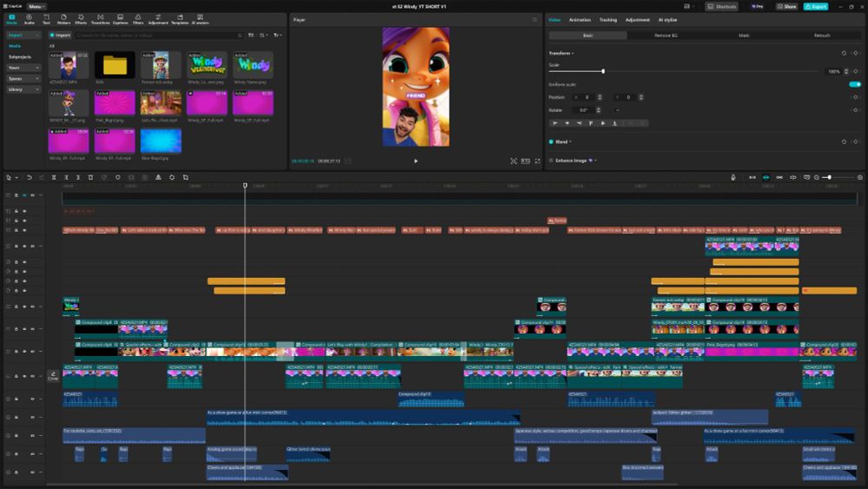Click the Mirror flip icon in timeline toolbar

(158, 177)
